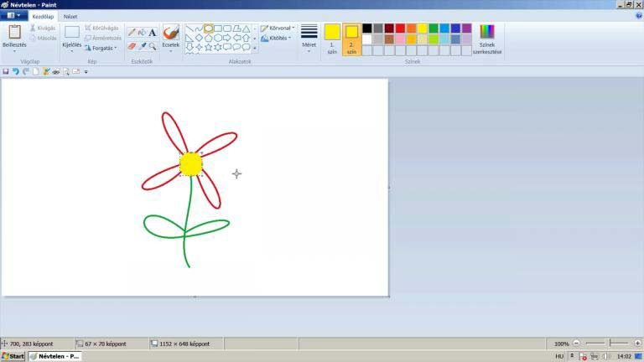Select the Text tool
This screenshot has width=644, height=362.
point(153,33)
